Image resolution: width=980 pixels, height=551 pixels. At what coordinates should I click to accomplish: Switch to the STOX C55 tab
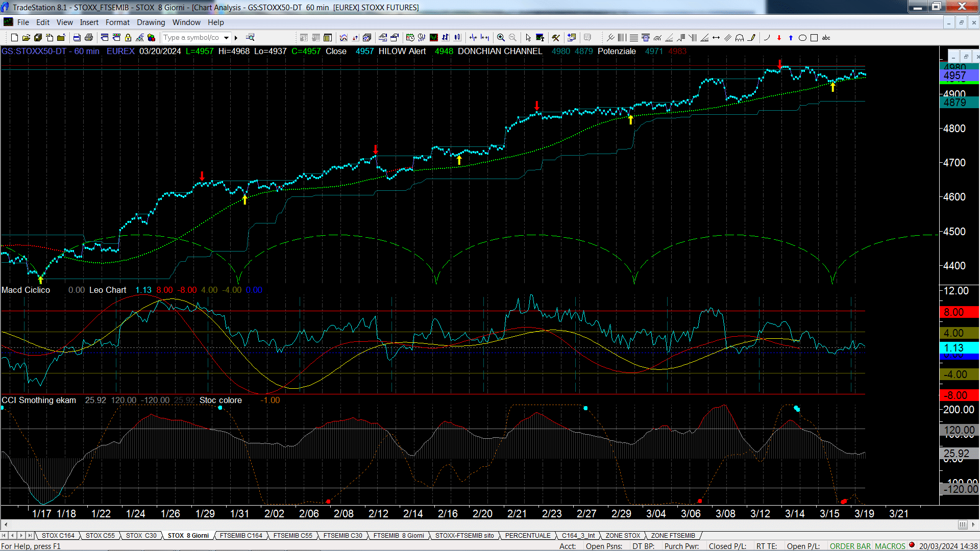pyautogui.click(x=100, y=536)
